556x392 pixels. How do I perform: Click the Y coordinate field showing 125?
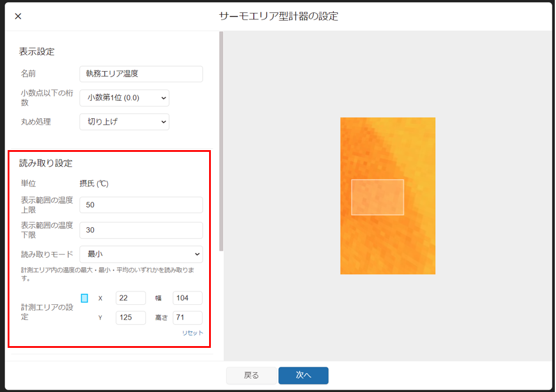(131, 318)
